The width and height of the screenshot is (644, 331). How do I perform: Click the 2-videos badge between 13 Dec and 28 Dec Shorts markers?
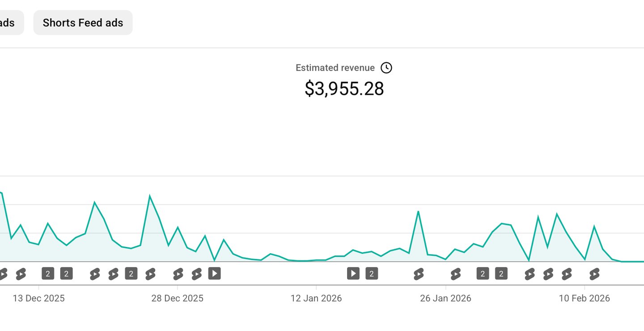(x=131, y=273)
